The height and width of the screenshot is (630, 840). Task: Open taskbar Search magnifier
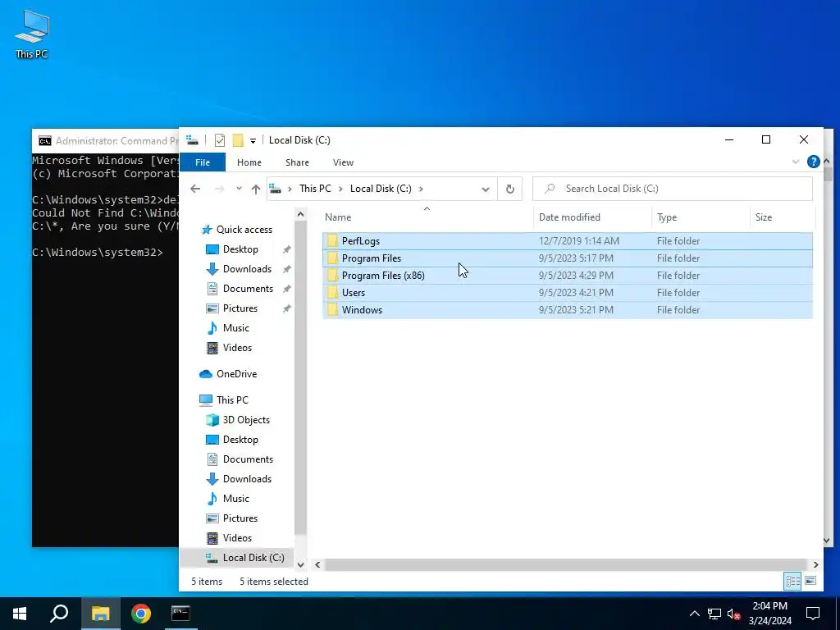[x=59, y=614]
